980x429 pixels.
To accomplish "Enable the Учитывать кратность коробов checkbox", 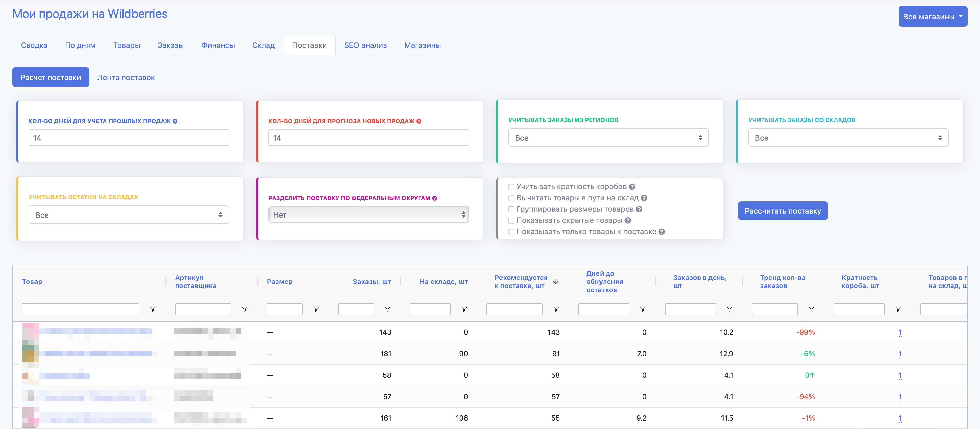I will 511,186.
